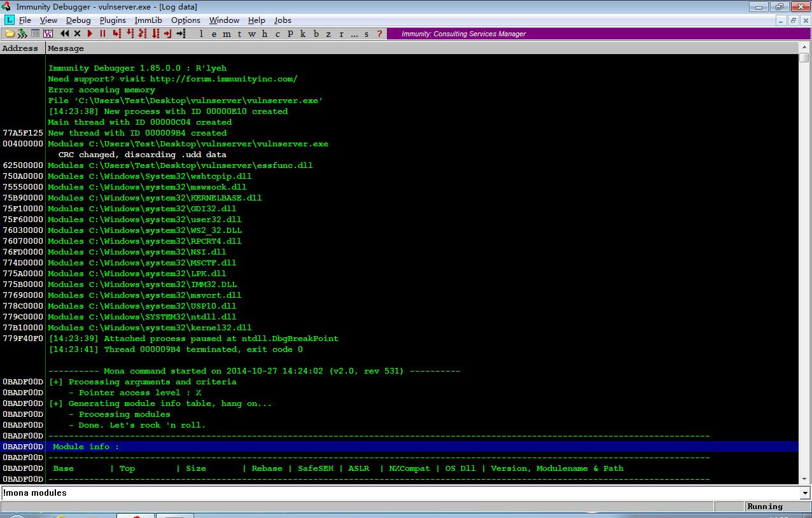
Task: Click the Python running-man script icon
Action: (x=22, y=34)
